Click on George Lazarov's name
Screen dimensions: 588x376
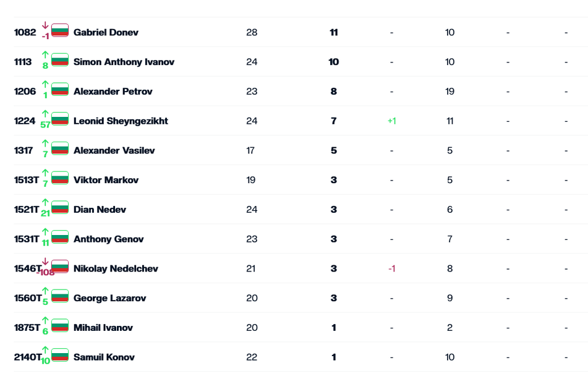coord(109,298)
